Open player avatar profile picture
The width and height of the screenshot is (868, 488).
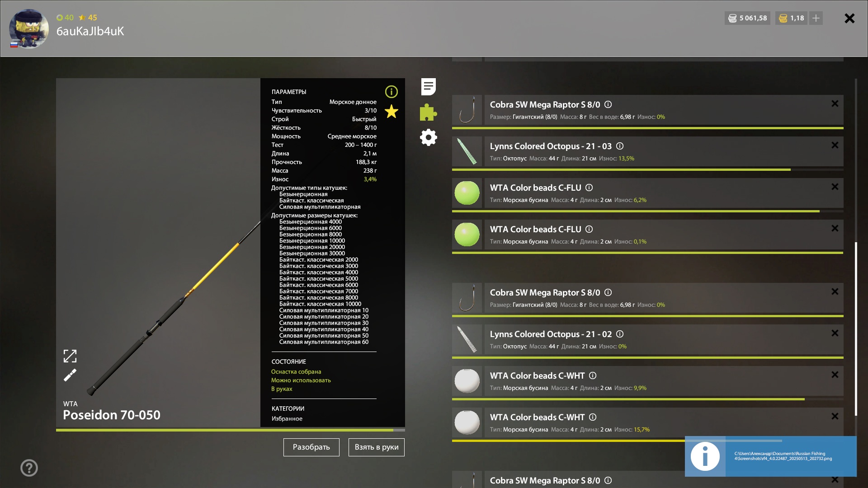click(29, 28)
